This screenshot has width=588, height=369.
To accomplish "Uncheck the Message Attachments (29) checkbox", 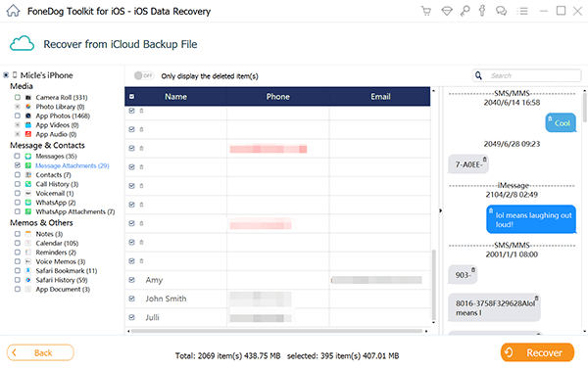I will (x=18, y=165).
